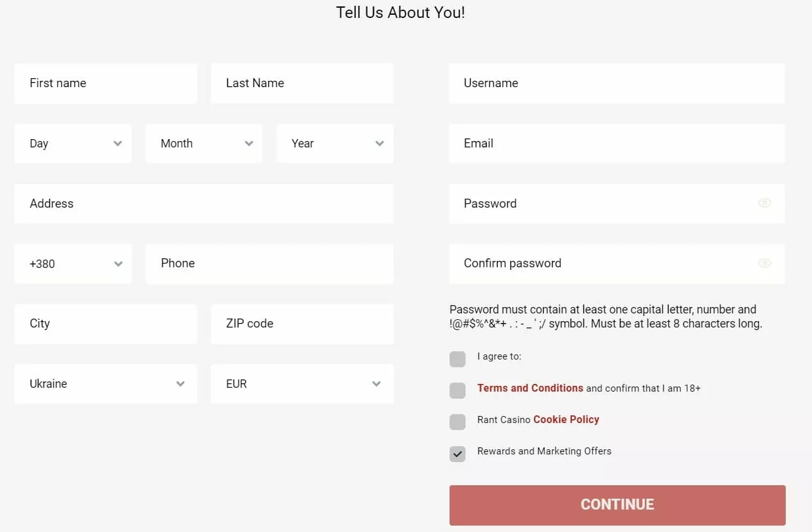Tick the Terms and Conditions checkbox

click(x=457, y=390)
